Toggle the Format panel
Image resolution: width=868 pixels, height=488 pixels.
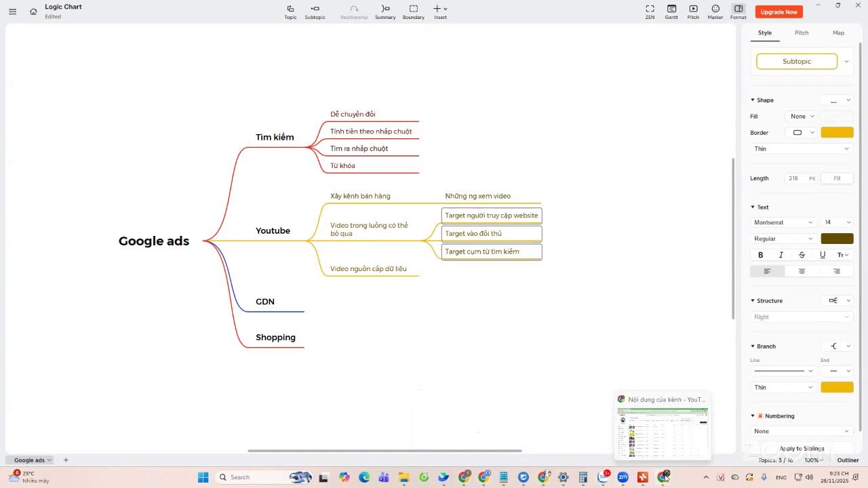[x=738, y=12]
